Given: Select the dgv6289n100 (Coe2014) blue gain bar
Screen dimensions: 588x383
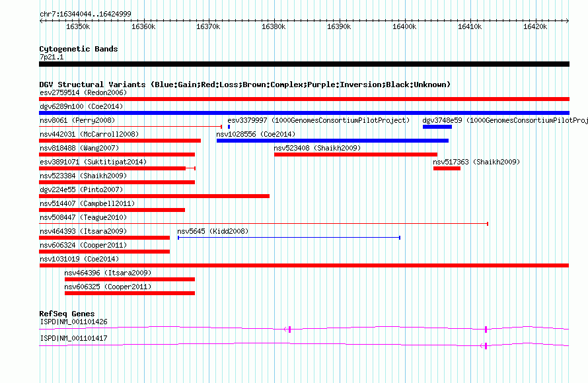Looking at the screenshot, I should (x=304, y=113).
